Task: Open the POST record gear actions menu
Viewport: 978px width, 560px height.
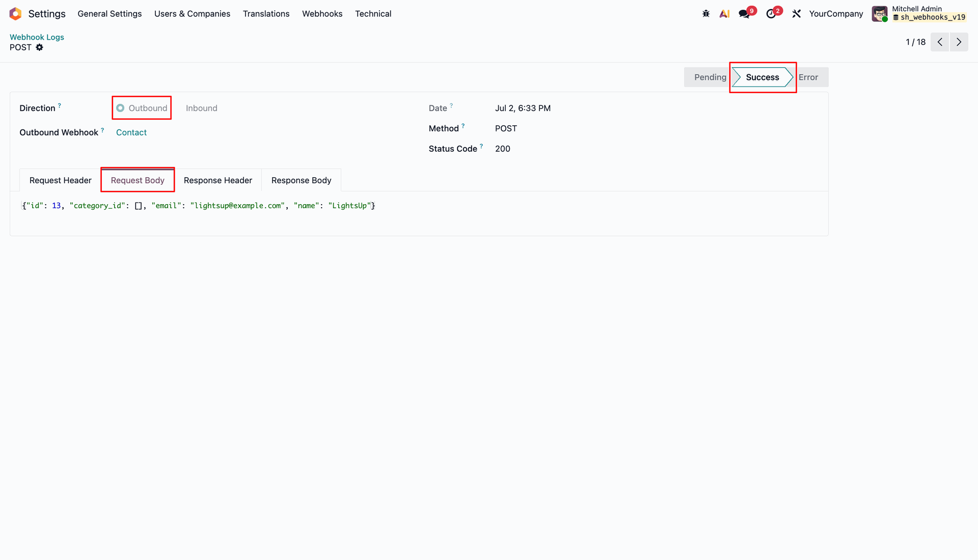Action: coord(39,47)
